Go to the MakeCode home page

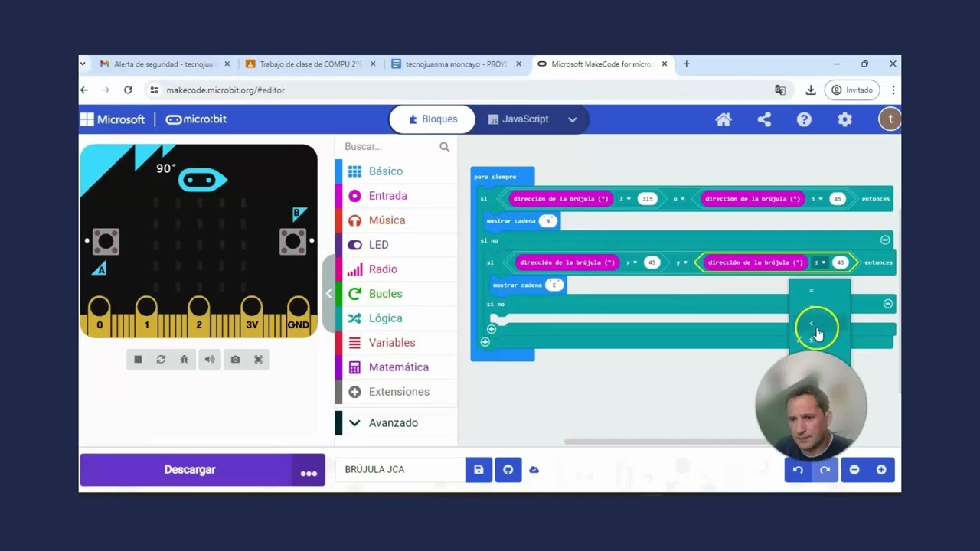[x=724, y=119]
